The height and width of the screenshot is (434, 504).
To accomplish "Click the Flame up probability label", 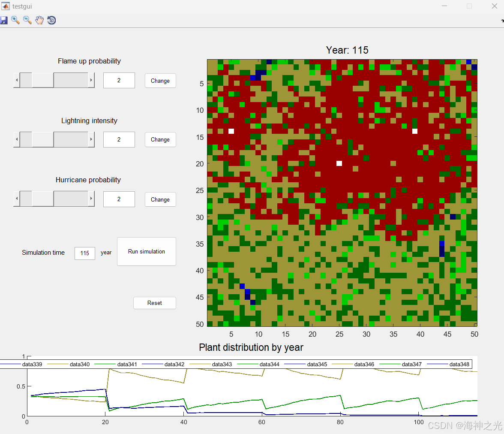I will tap(89, 61).
